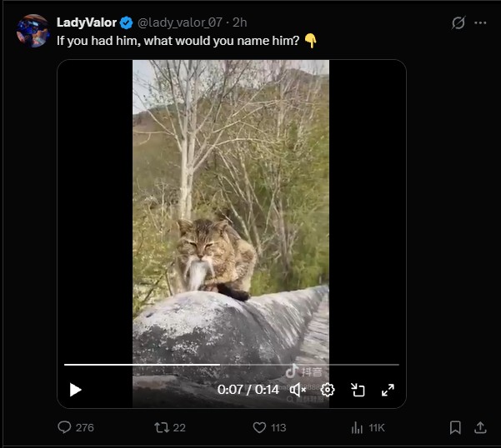
Task: Like the post with 113 likes
Action: pos(269,427)
